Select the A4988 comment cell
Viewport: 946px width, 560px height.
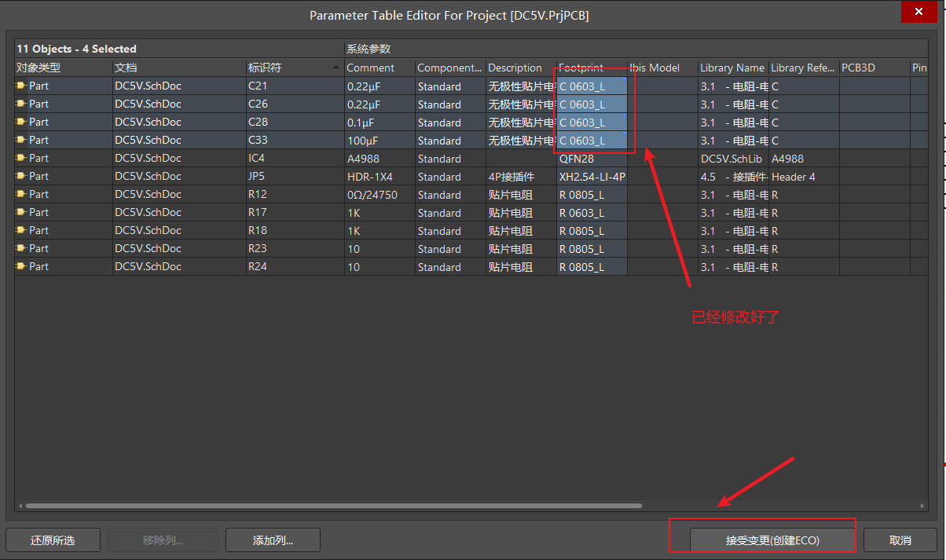click(x=379, y=159)
